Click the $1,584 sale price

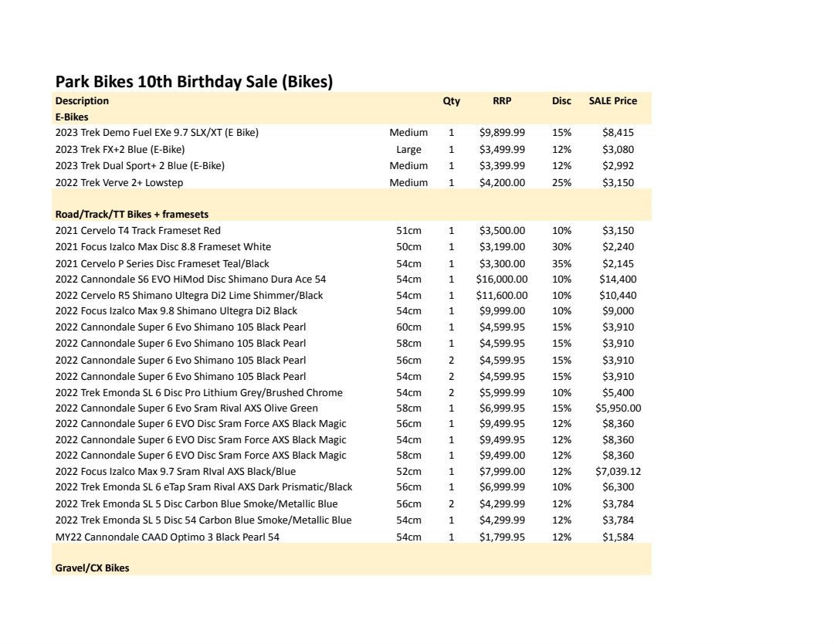click(x=618, y=537)
